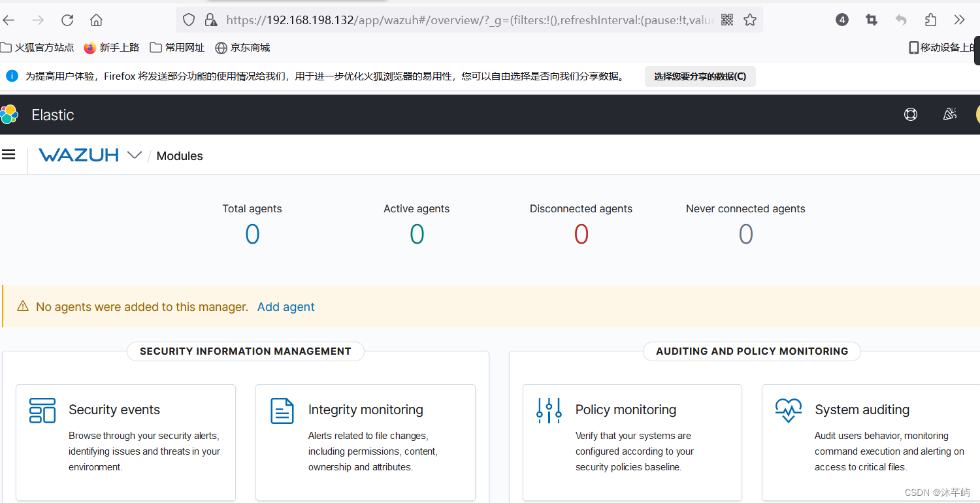Open the Policy monitoring module
Viewport: 980px width, 503px height.
tap(625, 410)
